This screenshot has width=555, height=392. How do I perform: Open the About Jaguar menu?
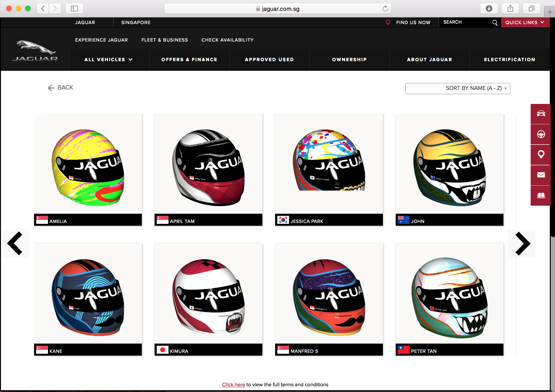429,60
